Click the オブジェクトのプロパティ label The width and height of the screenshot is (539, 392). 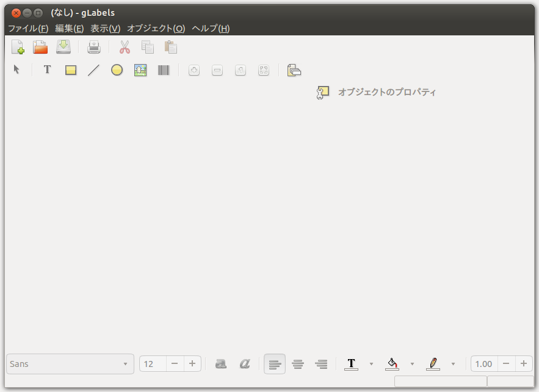point(387,92)
